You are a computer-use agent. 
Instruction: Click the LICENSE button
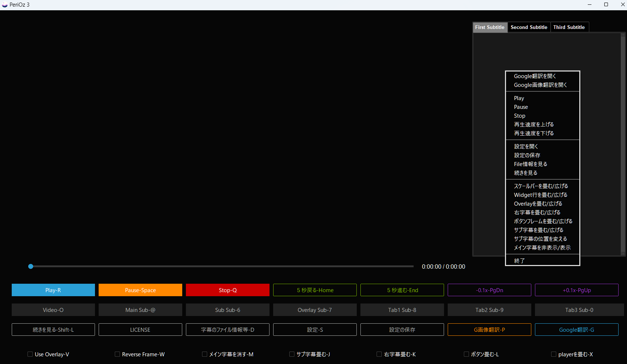(x=140, y=330)
